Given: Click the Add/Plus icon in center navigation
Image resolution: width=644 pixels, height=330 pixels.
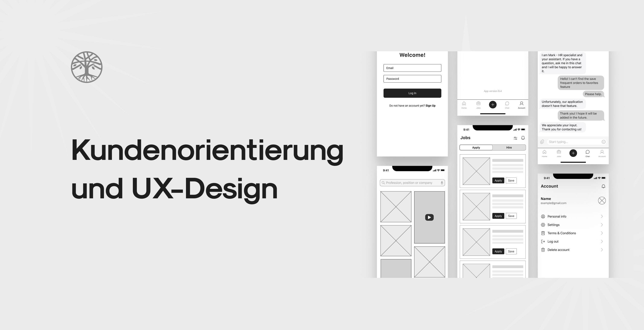Looking at the screenshot, I should point(493,104).
